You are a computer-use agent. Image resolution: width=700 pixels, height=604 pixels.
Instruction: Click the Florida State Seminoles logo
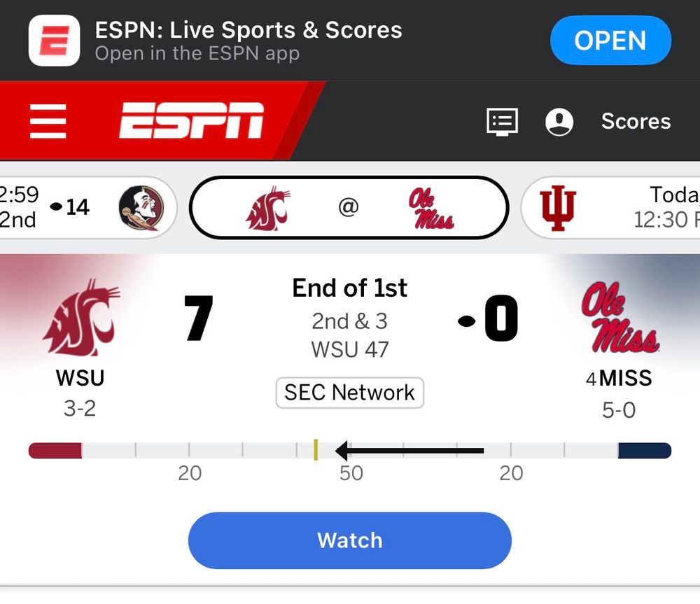pos(141,207)
